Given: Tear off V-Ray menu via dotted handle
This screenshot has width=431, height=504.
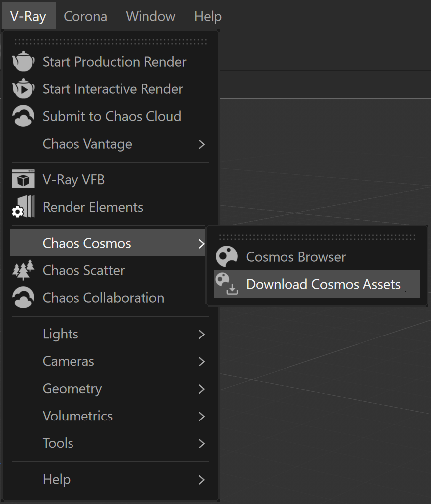Looking at the screenshot, I should point(111,42).
